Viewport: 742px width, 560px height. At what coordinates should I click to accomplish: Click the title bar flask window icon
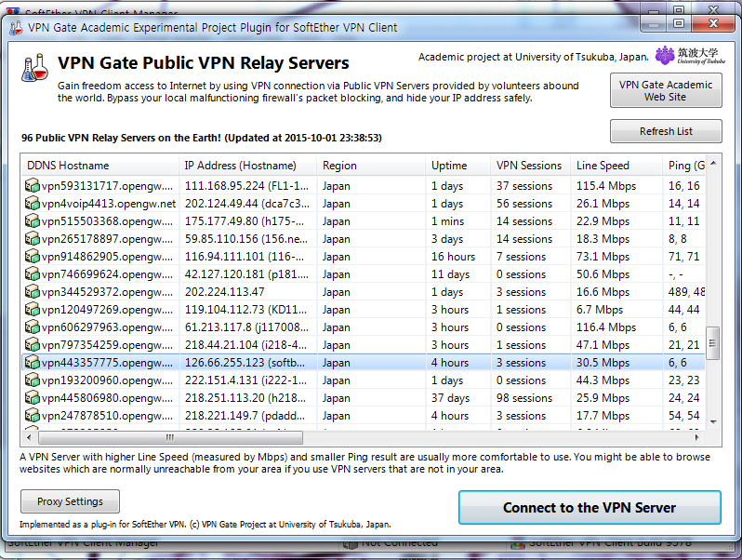16,28
